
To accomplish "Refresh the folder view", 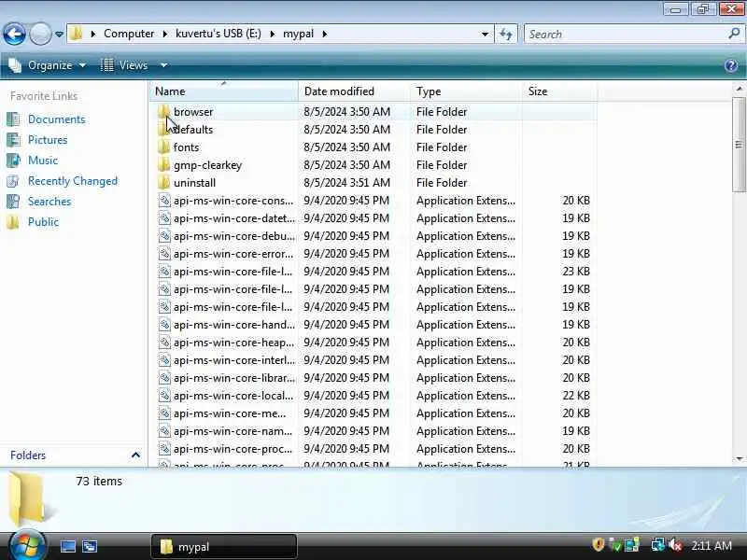I will coord(506,34).
